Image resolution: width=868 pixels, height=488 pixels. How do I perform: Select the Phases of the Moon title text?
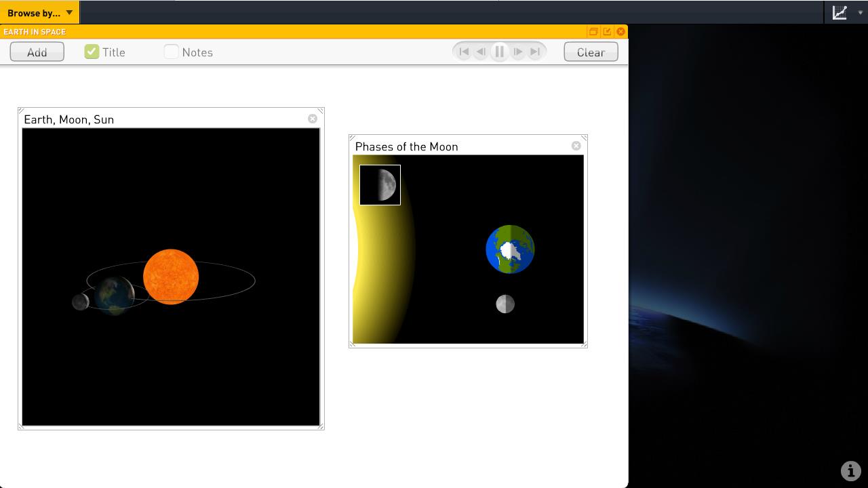(x=407, y=146)
